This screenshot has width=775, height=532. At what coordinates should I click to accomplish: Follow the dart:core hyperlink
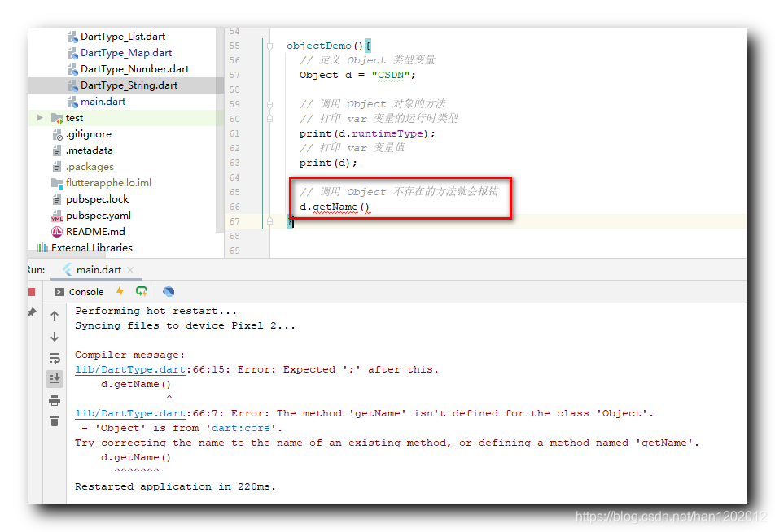click(x=240, y=427)
